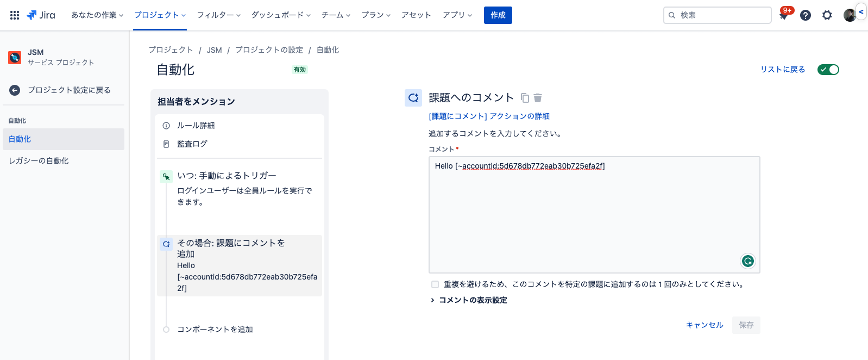Screen dimensions: 868x360
Task: Open the ダッシュボード dropdown menu
Action: (281, 15)
